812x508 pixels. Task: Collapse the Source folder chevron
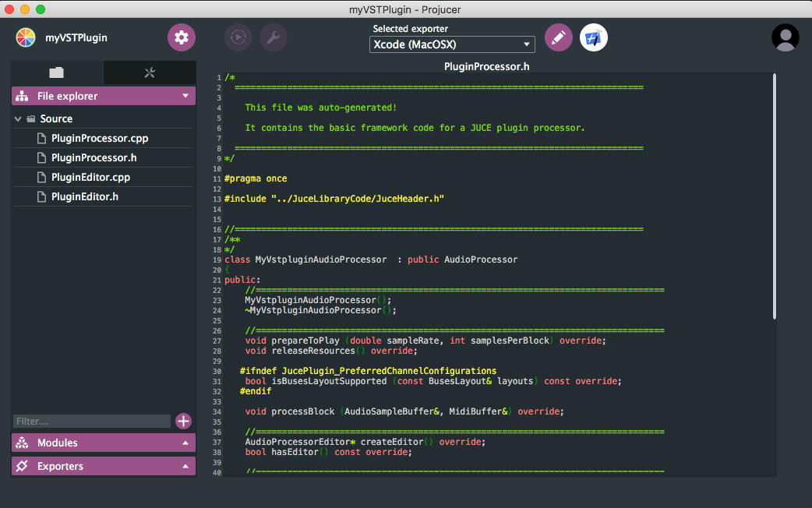click(x=18, y=118)
